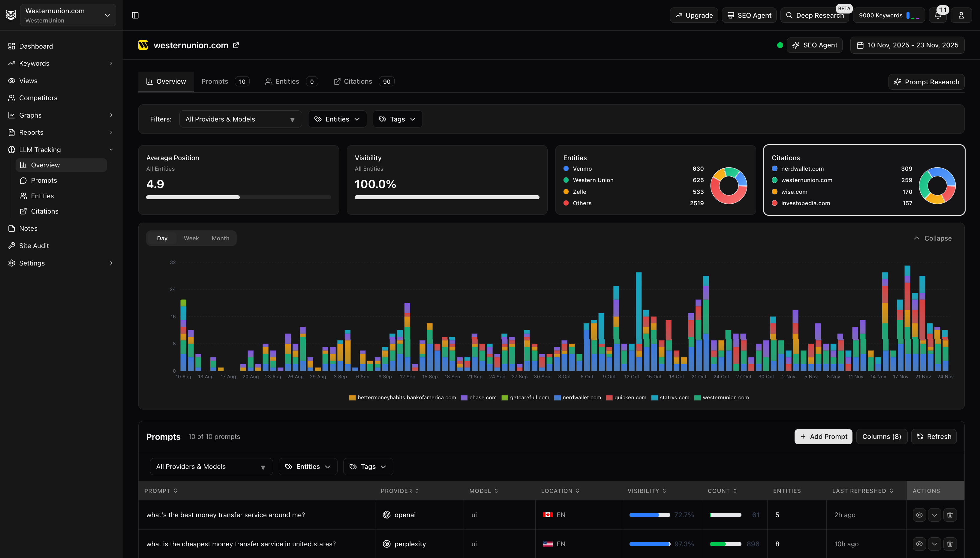The width and height of the screenshot is (980, 558).
Task: Switch to the Citations tab
Action: pyautogui.click(x=358, y=81)
